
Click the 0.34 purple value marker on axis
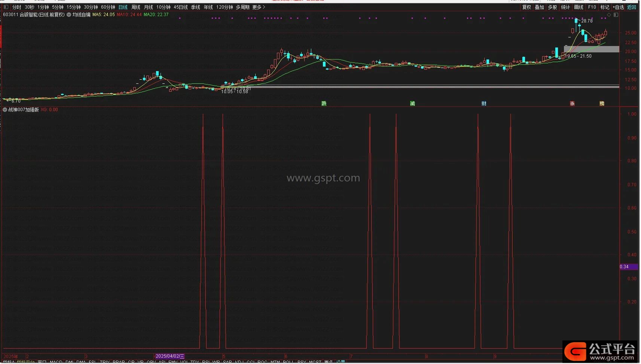click(624, 267)
